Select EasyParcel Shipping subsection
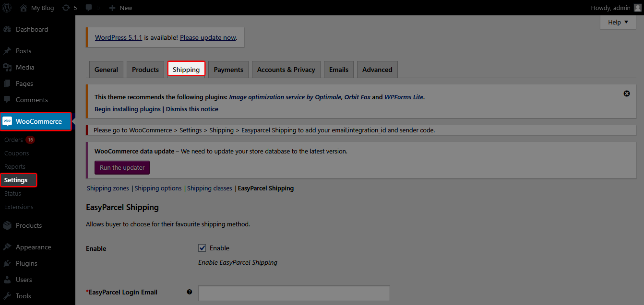The height and width of the screenshot is (305, 644). tap(266, 188)
